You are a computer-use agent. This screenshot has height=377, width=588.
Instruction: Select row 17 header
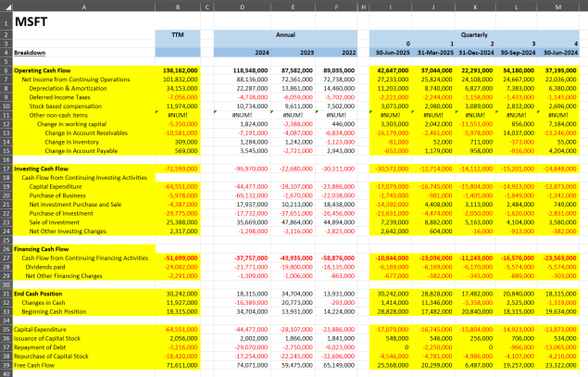(6, 169)
